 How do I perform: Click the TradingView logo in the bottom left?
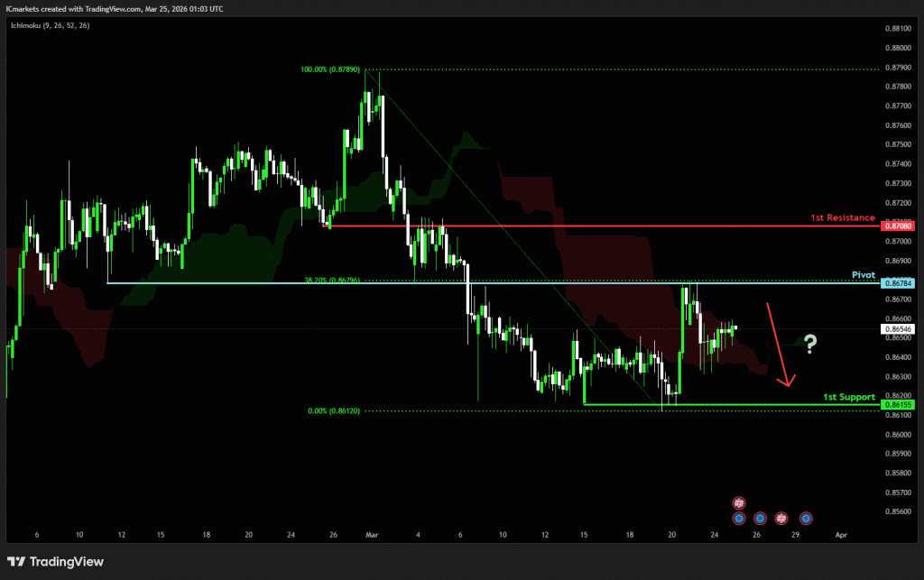click(x=56, y=562)
